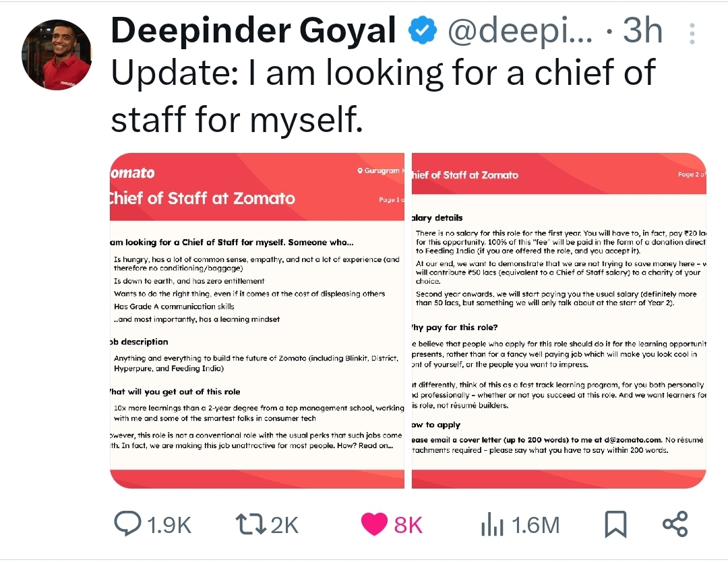The height and width of the screenshot is (562, 728).
Task: Open the three-dot more options menu
Action: [692, 32]
